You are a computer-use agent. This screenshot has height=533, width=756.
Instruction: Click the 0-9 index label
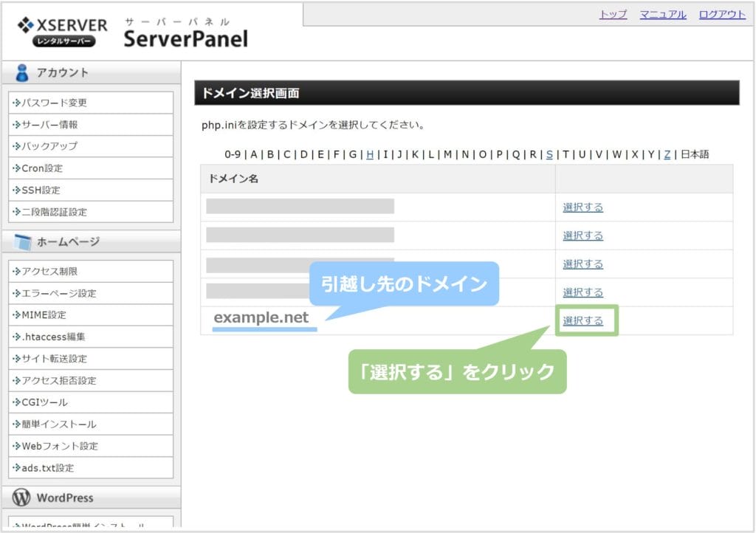[x=233, y=154]
